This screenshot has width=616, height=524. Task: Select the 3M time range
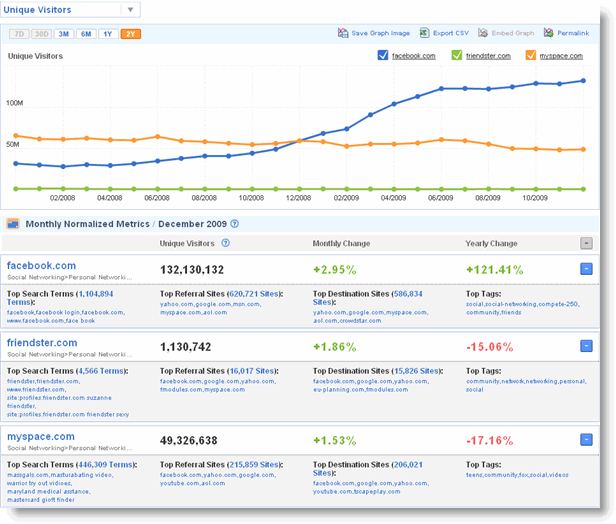[64, 34]
